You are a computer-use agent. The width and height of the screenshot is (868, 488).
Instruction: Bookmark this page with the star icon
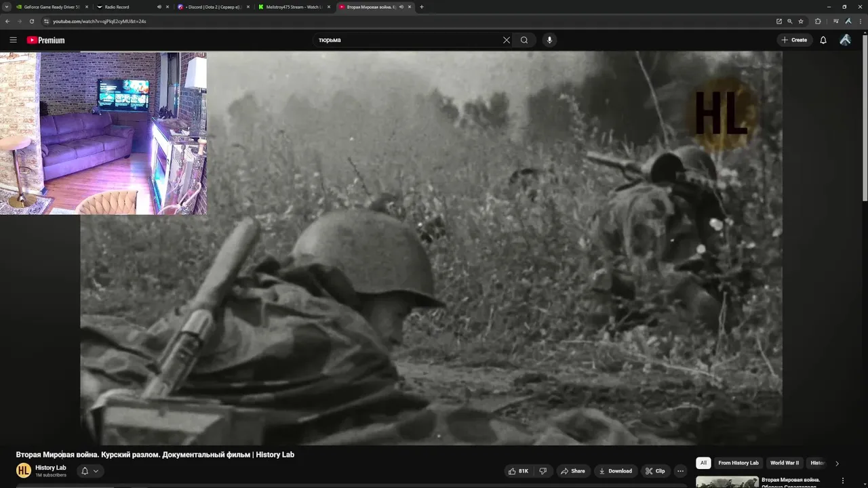click(x=801, y=21)
